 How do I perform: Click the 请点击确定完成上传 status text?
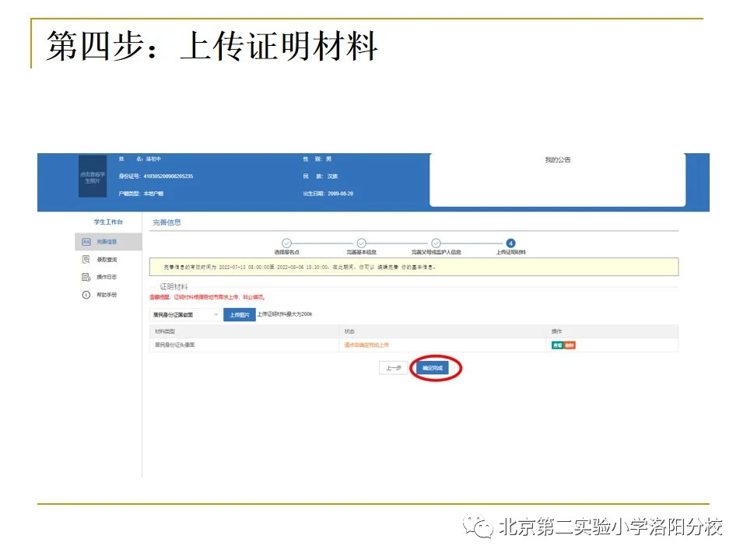pos(366,344)
